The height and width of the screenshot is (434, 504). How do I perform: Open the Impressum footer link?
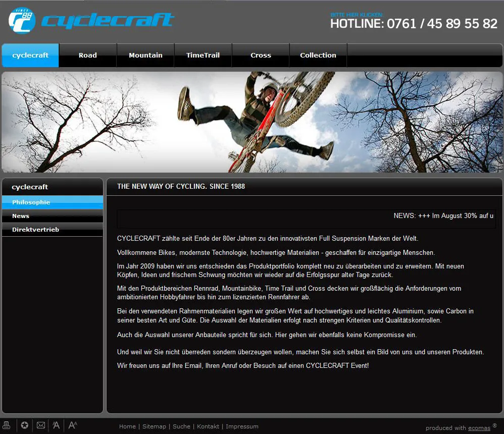pos(242,426)
